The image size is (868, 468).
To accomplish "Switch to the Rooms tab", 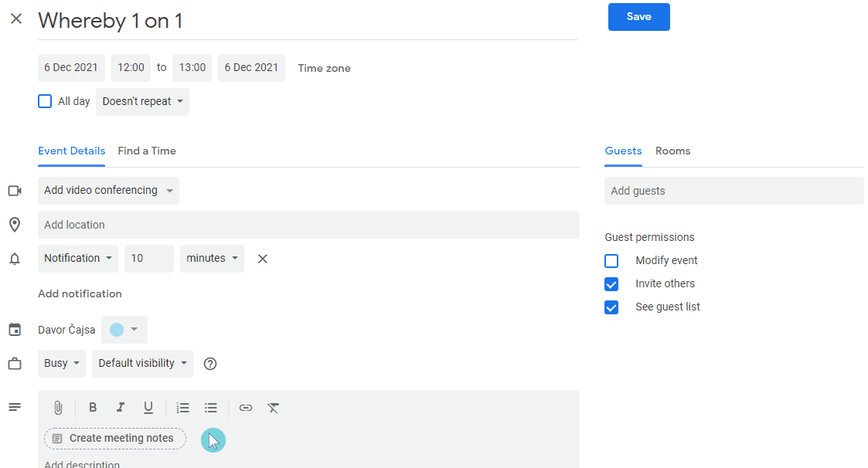I will click(672, 151).
